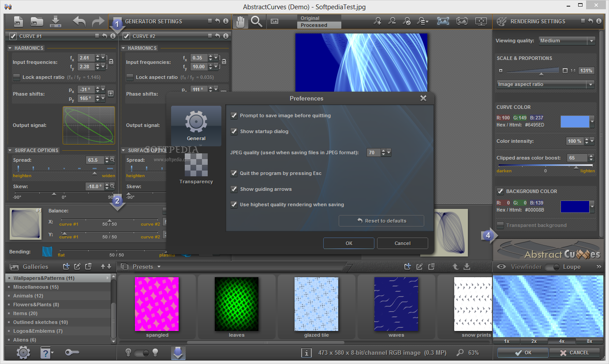
Task: Open the Color intensity dropdown arrow
Action: [x=592, y=141]
